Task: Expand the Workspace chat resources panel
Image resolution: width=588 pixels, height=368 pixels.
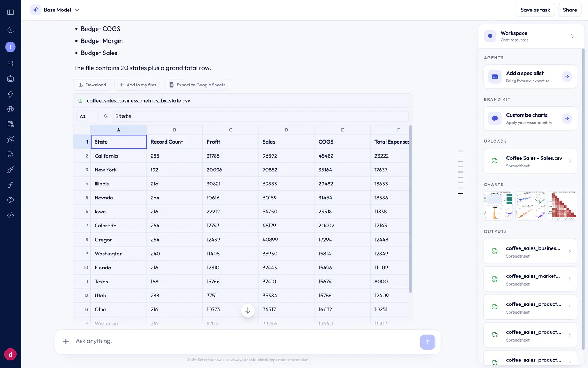Action: [531, 36]
